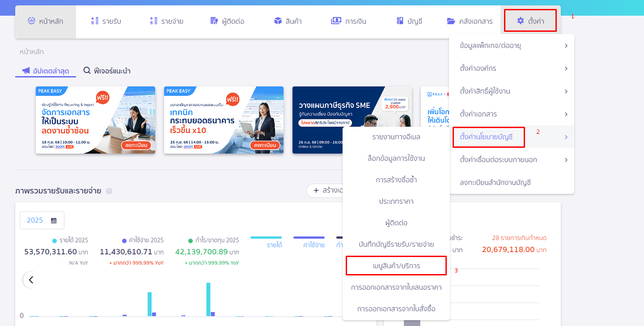Choose เมนูสินค้า/บริการ from the submenu
Screen dimensions: 644x326
[396, 266]
